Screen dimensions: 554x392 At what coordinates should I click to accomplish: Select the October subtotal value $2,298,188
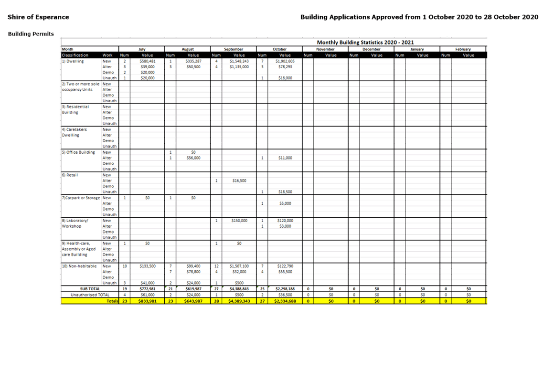click(285, 289)
